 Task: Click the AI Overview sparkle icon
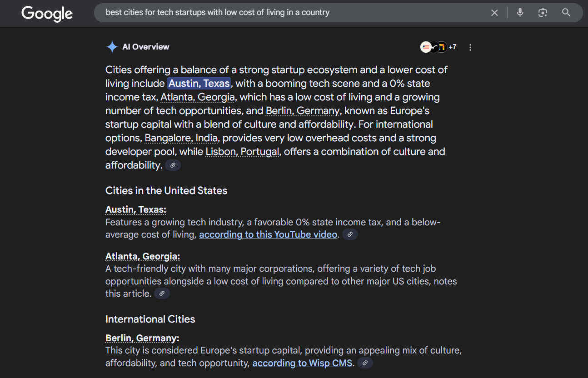point(112,47)
